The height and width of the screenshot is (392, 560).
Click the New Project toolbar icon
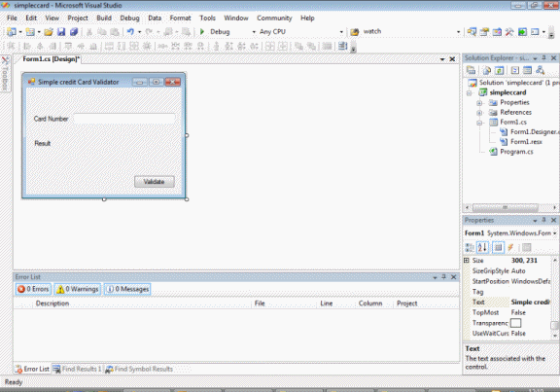[x=12, y=32]
